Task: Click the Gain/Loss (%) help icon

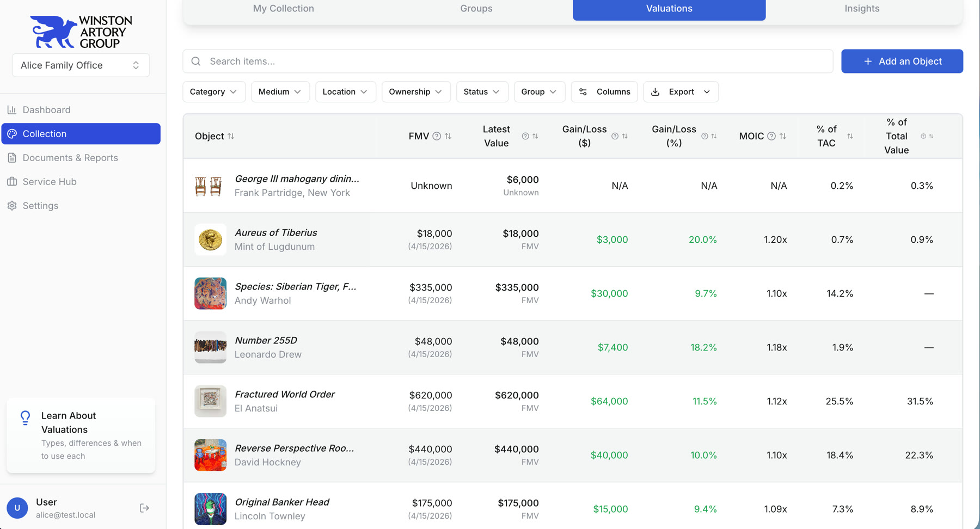Action: coord(705,136)
